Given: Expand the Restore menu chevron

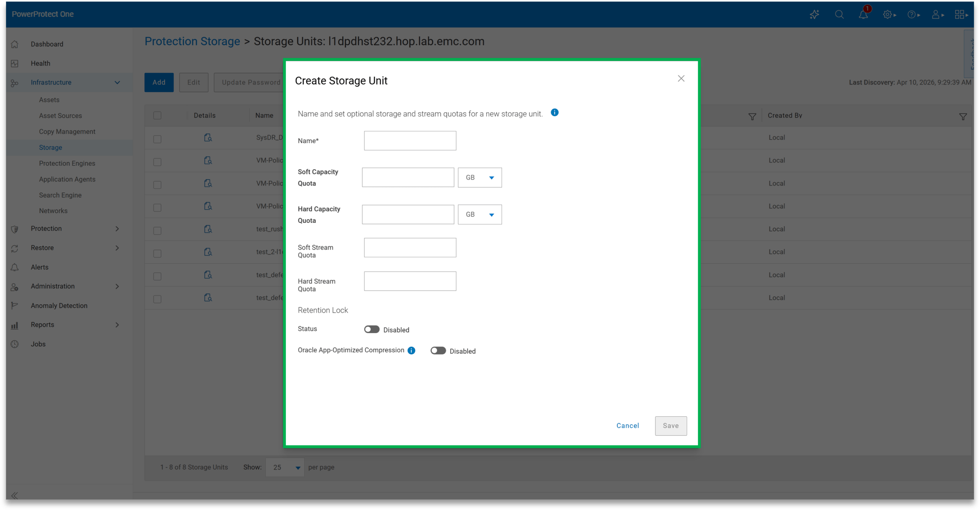Looking at the screenshot, I should tap(117, 248).
